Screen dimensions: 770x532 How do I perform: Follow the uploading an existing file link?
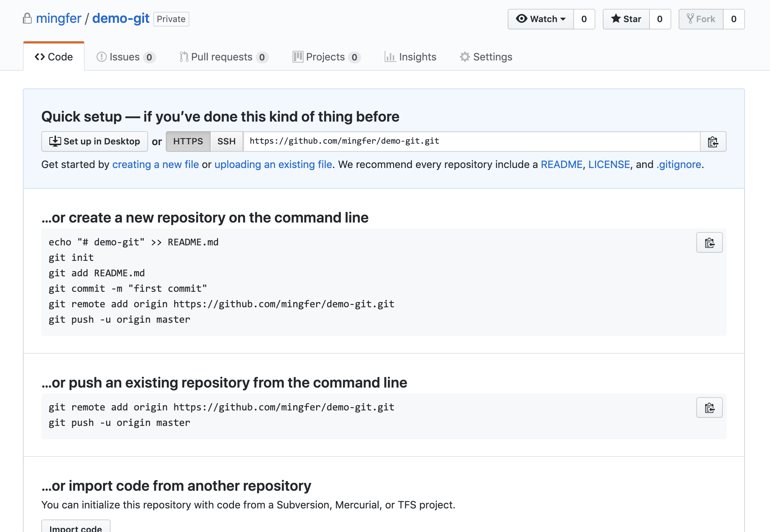(x=273, y=164)
